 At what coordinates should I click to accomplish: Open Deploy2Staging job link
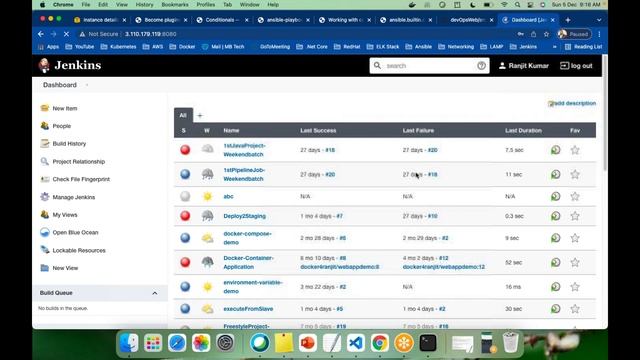[x=244, y=216]
